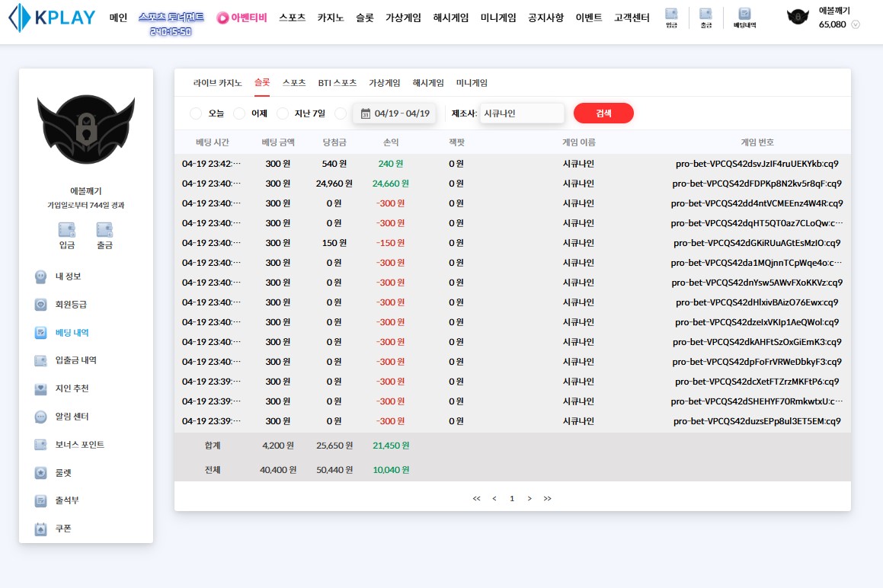The width and height of the screenshot is (883, 588).
Task: Click the KPLAY logo
Action: click(x=53, y=18)
